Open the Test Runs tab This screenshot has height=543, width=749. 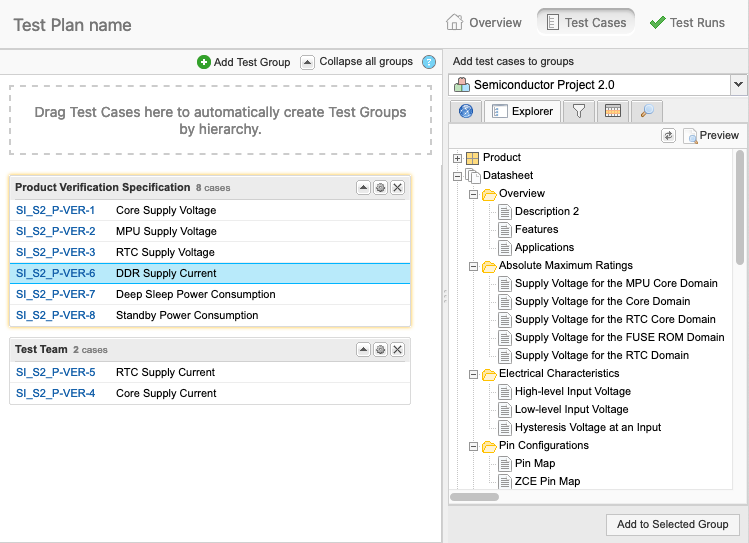(687, 22)
